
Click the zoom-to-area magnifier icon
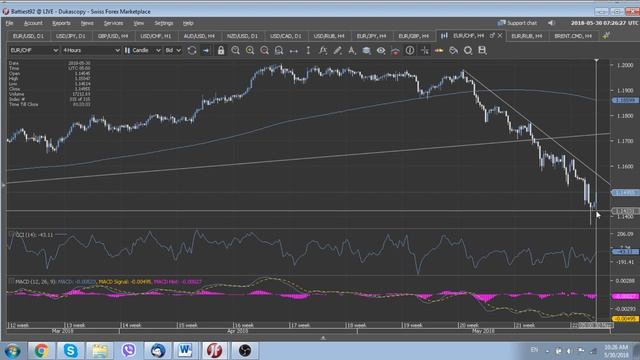[x=236, y=50]
